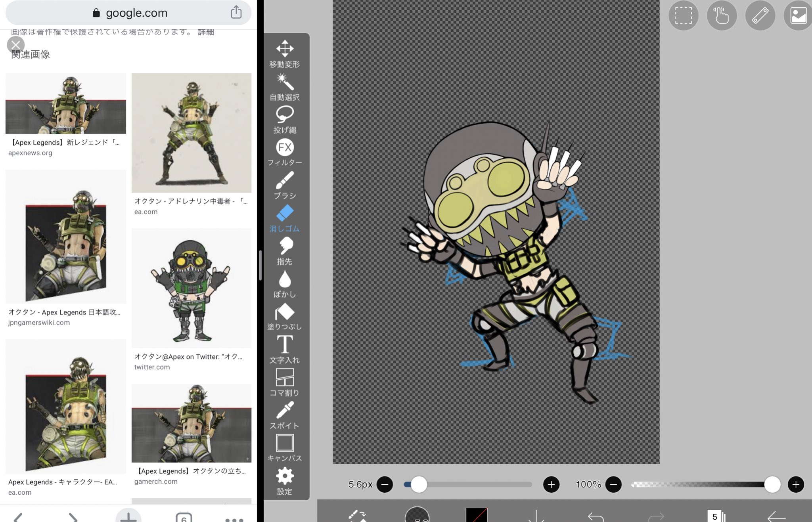
Task: Tap the back arrow in drawing app
Action: point(776,516)
